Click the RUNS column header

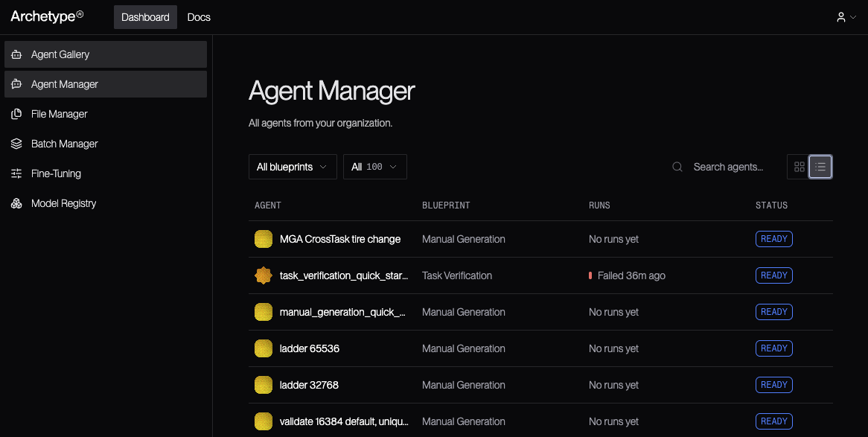coord(599,205)
